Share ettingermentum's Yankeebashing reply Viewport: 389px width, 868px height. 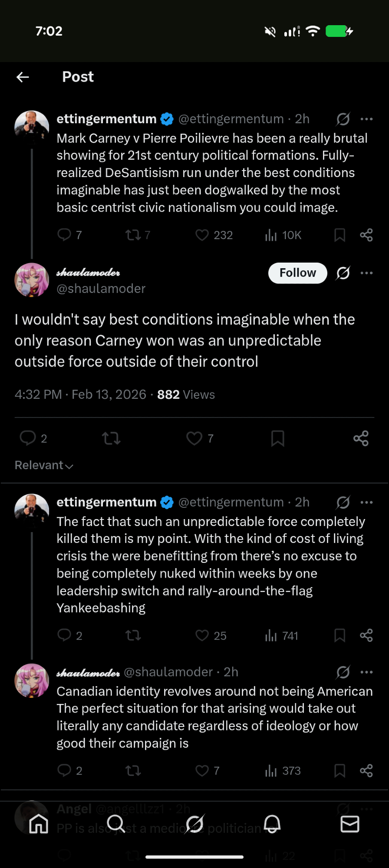pos(366,635)
